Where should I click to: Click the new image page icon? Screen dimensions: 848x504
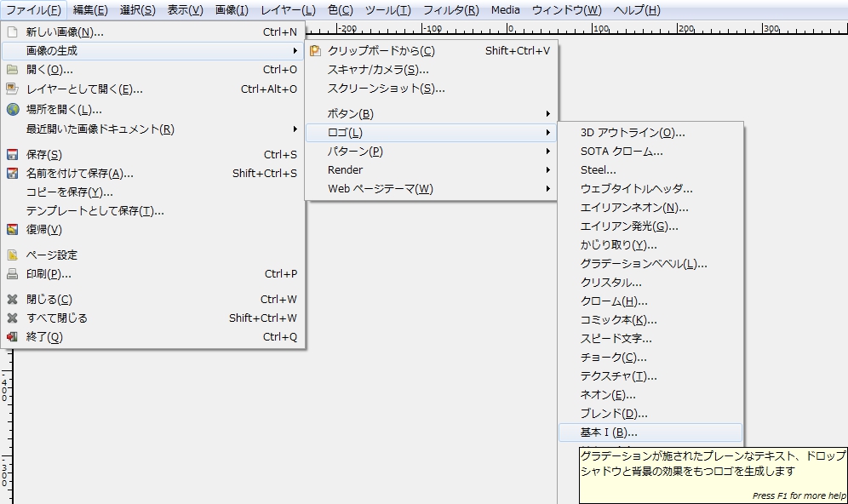[x=13, y=31]
